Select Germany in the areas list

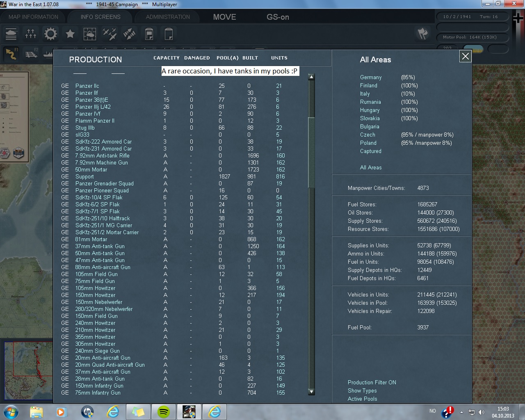pyautogui.click(x=371, y=77)
